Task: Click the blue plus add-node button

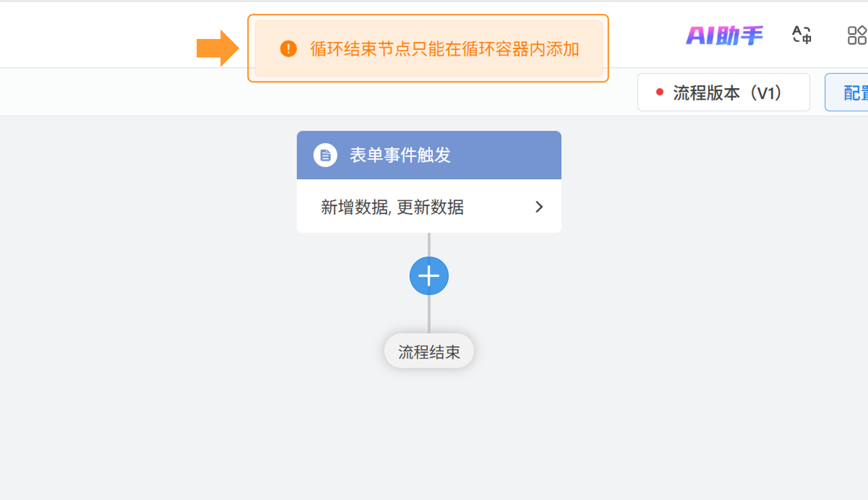Action: click(x=429, y=276)
